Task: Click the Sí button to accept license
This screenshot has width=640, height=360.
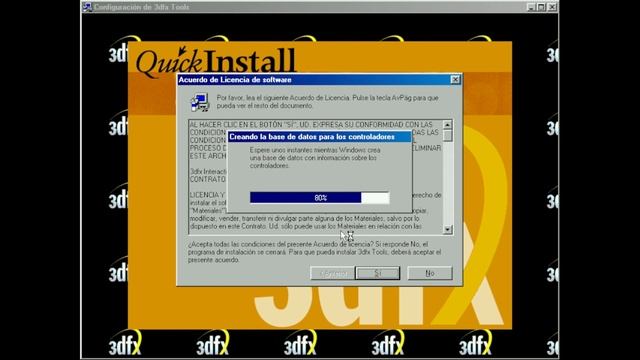Action: pyautogui.click(x=378, y=273)
